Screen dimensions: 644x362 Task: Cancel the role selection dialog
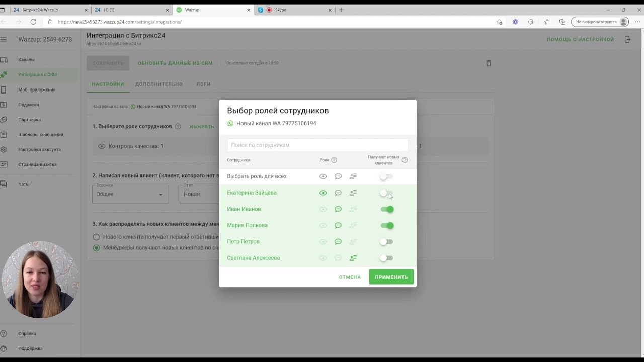[x=350, y=277]
